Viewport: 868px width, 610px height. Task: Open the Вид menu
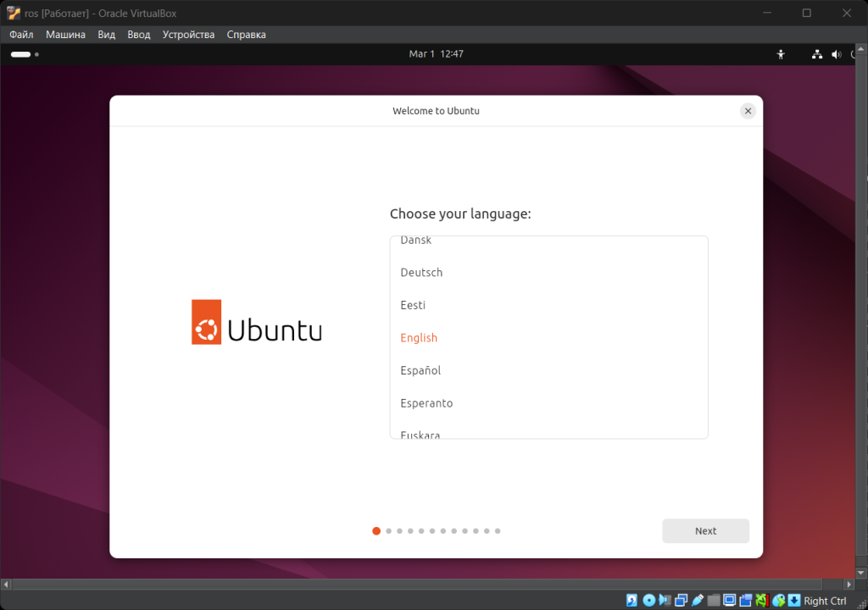coord(106,35)
